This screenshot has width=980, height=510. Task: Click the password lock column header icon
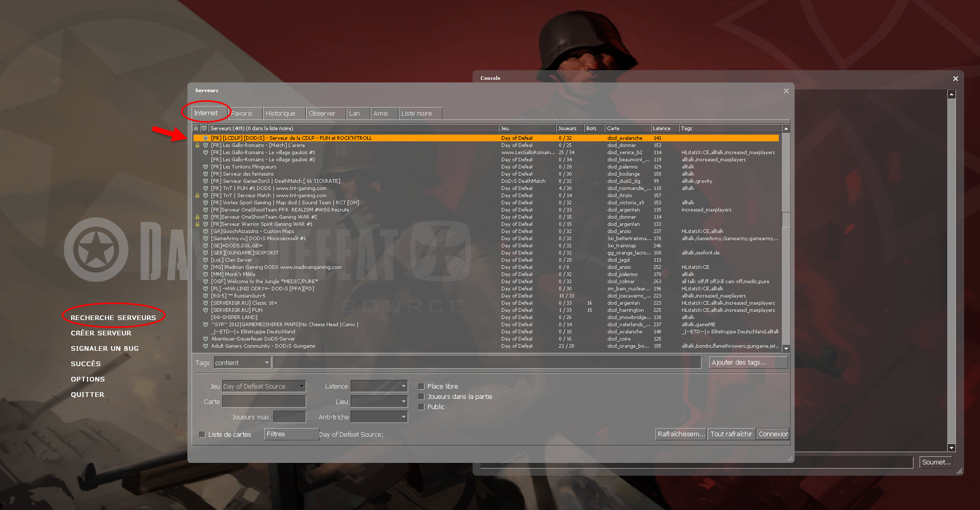(x=196, y=128)
